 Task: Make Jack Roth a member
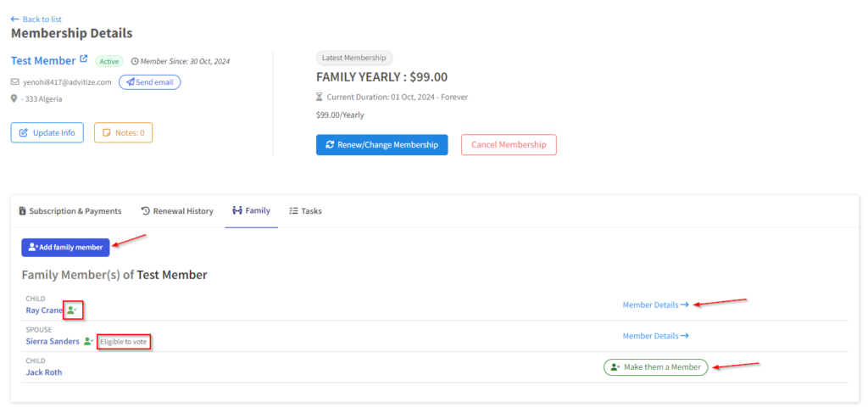pos(655,366)
